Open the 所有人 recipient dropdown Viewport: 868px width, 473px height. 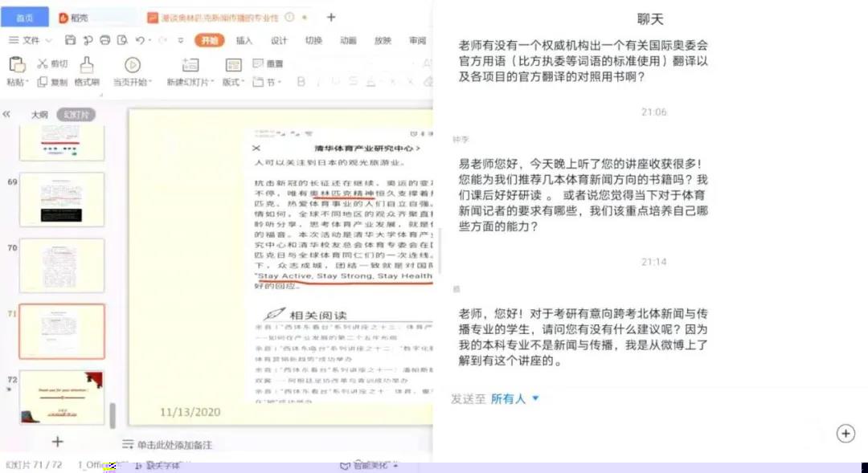coord(515,398)
